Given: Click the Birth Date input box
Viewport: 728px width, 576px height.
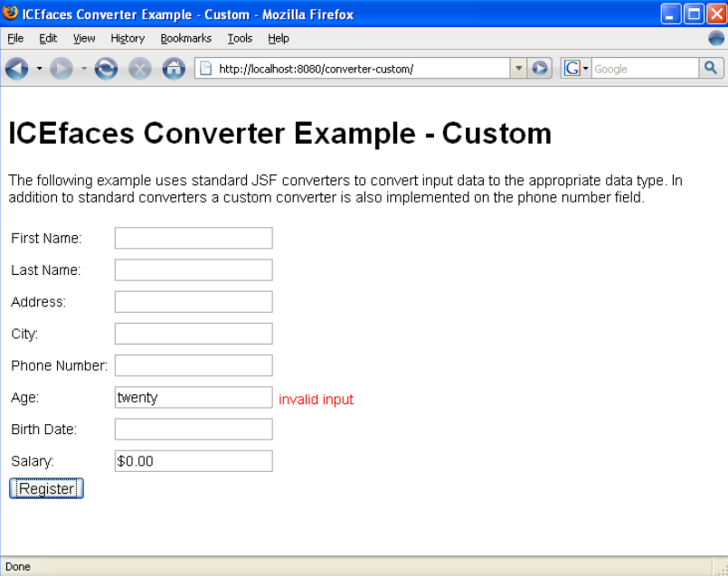Looking at the screenshot, I should click(x=194, y=430).
